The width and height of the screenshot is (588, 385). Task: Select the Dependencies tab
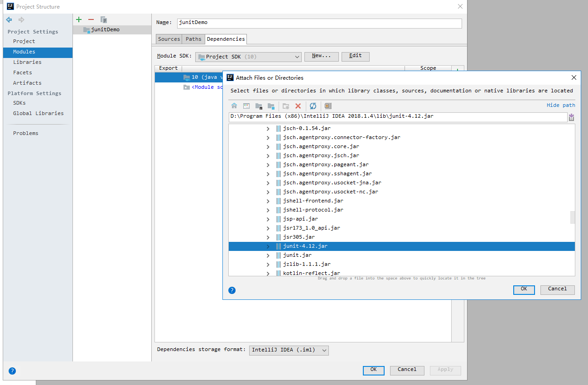pyautogui.click(x=226, y=39)
